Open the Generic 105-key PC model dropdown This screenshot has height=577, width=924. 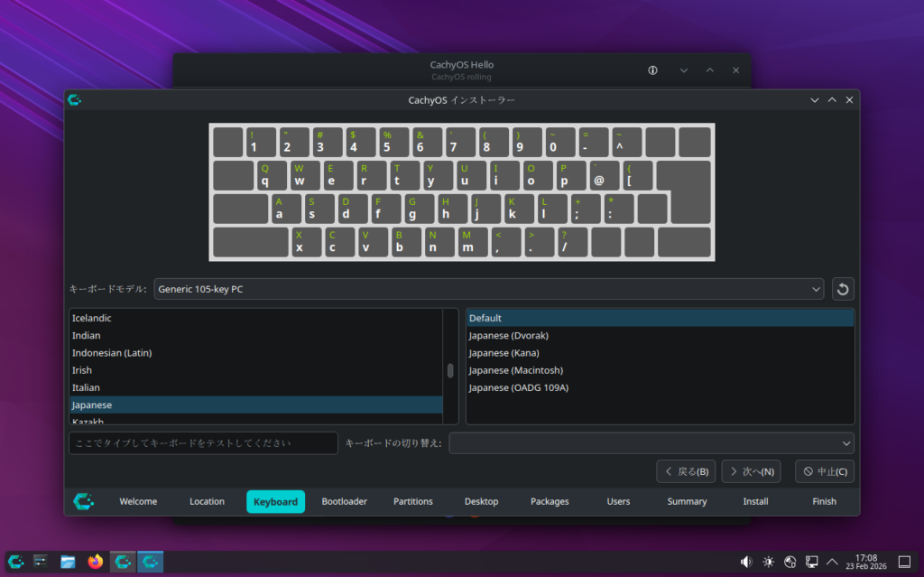click(488, 289)
